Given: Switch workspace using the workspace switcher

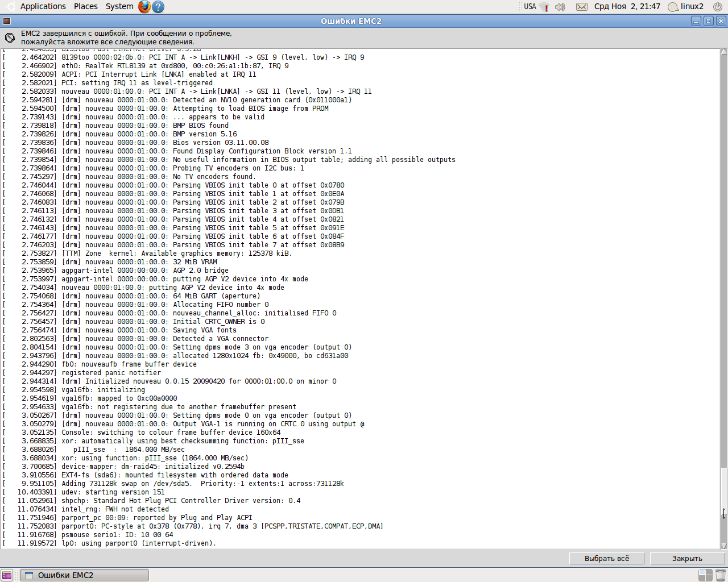Looking at the screenshot, I should (705, 575).
